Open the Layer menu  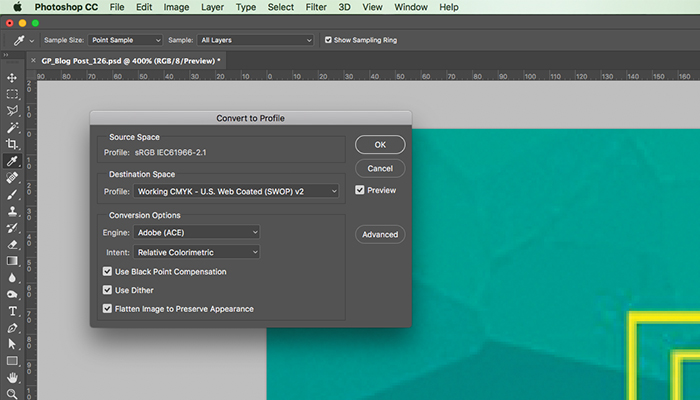coord(211,7)
